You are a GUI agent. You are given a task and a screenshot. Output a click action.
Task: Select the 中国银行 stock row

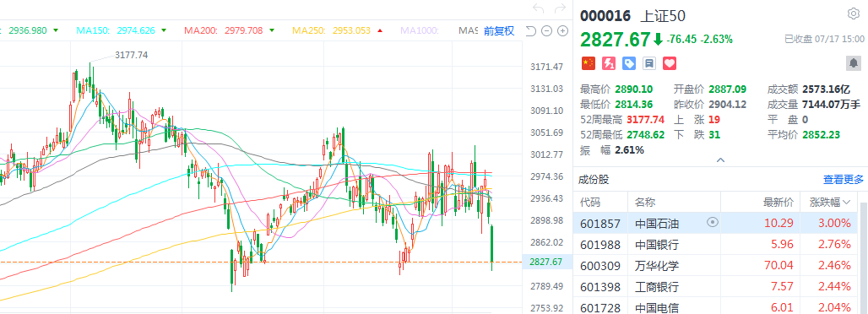coord(716,244)
